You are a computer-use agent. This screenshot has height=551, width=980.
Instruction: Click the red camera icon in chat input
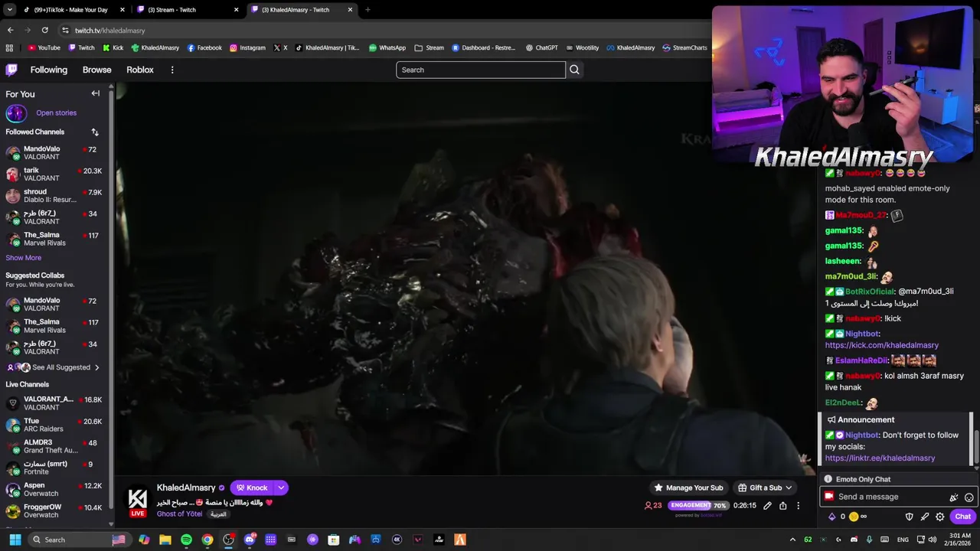pyautogui.click(x=828, y=497)
